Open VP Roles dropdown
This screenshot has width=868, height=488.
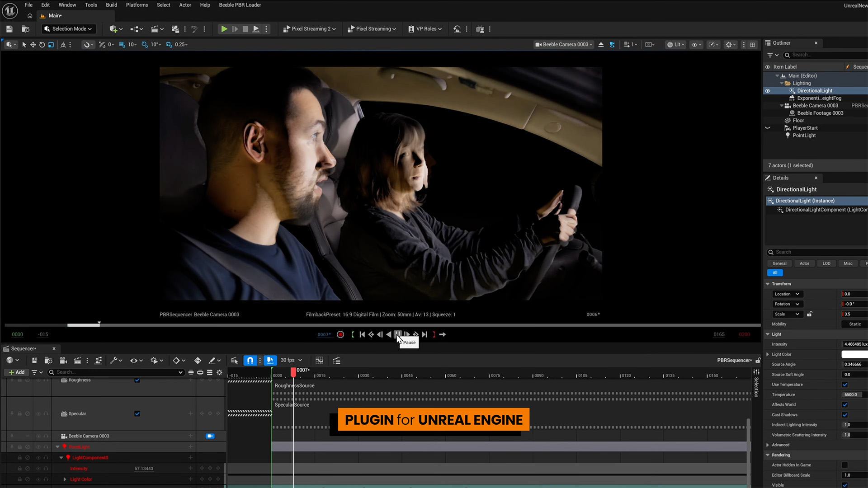(x=425, y=29)
